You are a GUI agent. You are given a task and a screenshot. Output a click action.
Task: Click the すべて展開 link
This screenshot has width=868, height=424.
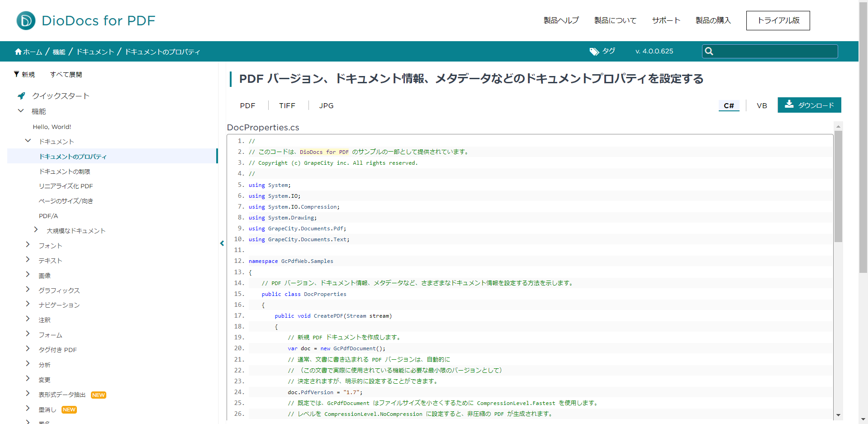(66, 75)
